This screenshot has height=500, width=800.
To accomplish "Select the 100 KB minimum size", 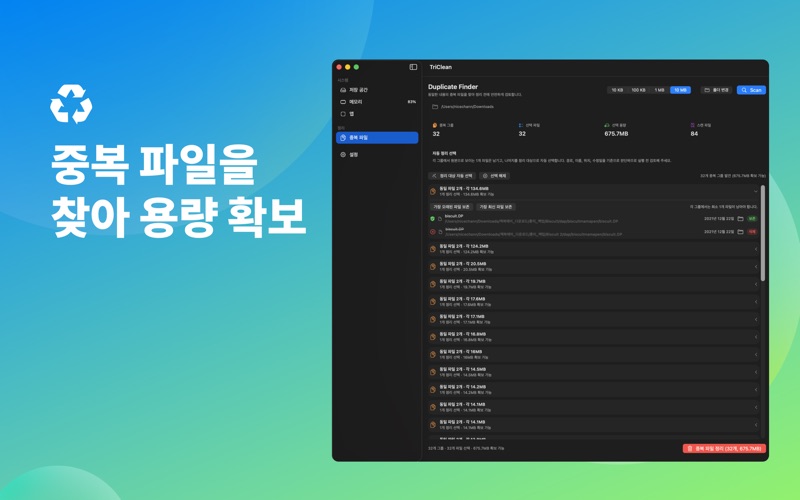I will 638,90.
